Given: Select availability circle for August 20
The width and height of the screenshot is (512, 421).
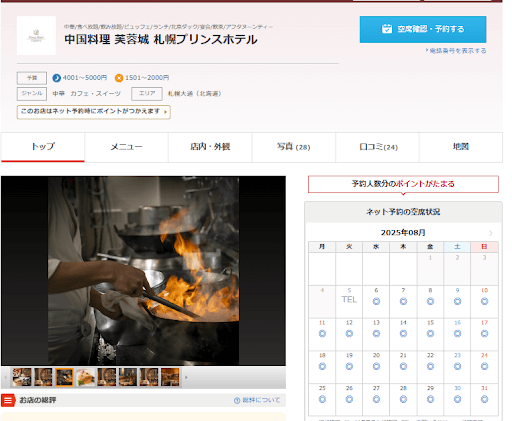Looking at the screenshot, I should click(x=376, y=366).
